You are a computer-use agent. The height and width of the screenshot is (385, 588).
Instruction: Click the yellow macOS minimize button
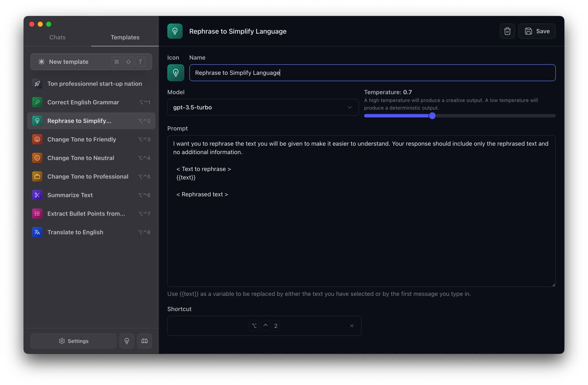[40, 24]
